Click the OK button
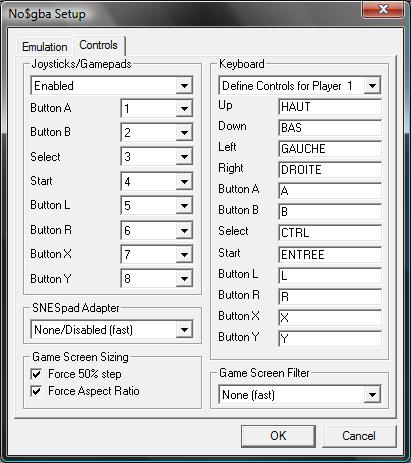 (278, 436)
